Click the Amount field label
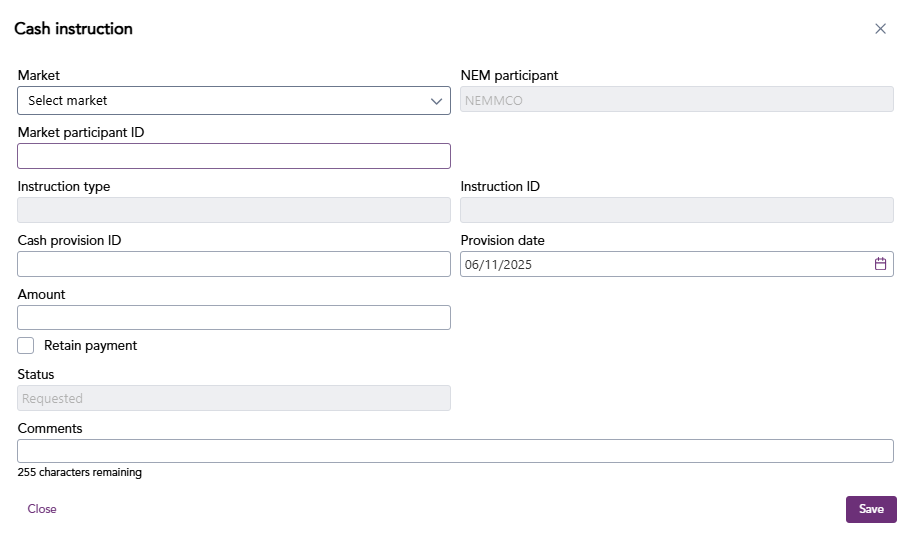Screen dimensions: 911x535 point(42,294)
